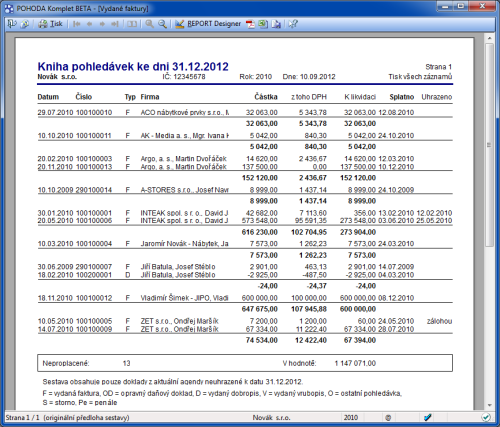
Task: Click the exit/close preview door icon
Action: pos(12,24)
